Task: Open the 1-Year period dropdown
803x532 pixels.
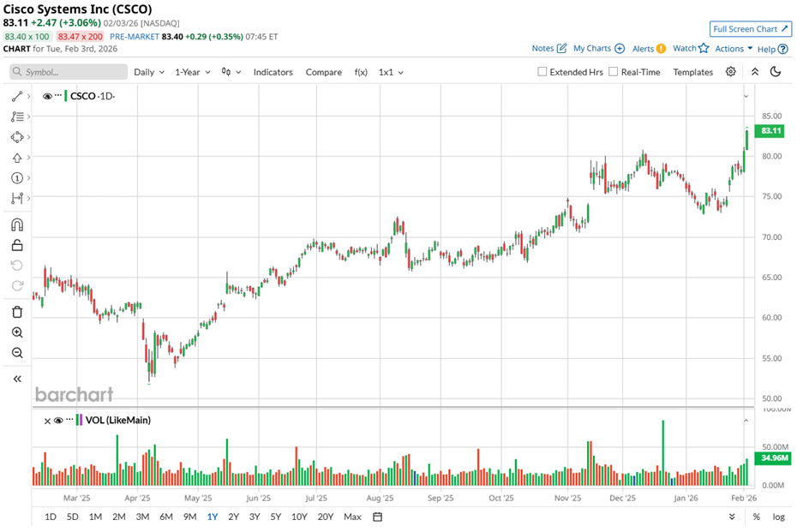Action: coord(193,72)
